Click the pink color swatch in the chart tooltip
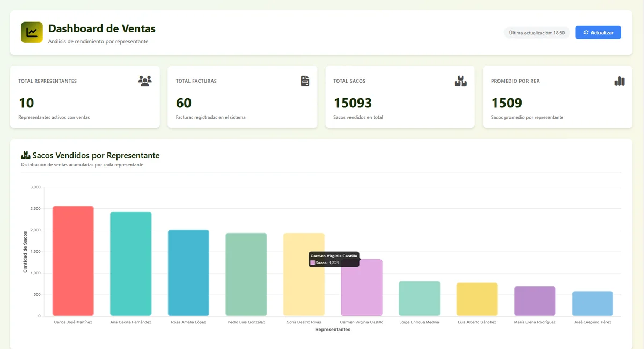Screen dimensions: 644x349 click(x=313, y=263)
